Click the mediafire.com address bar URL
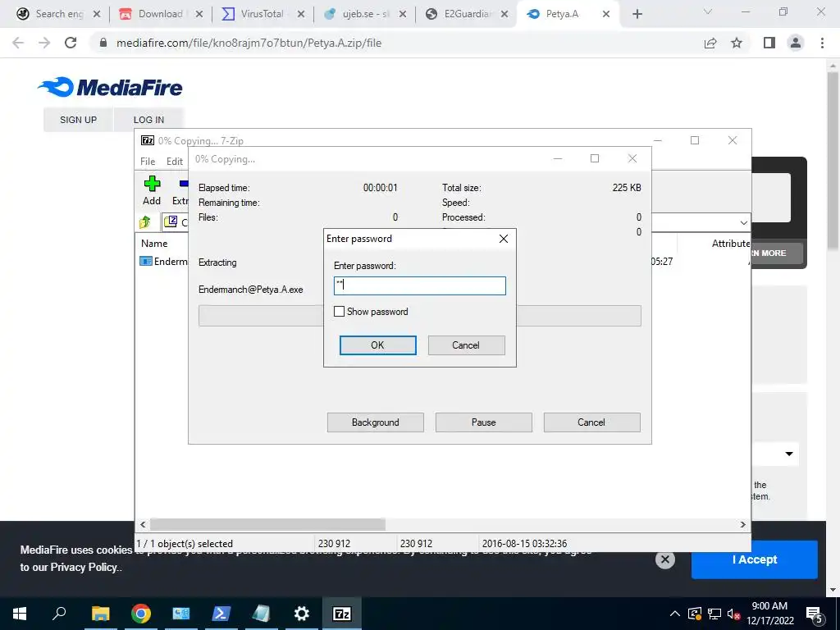840x630 pixels. (x=249, y=43)
